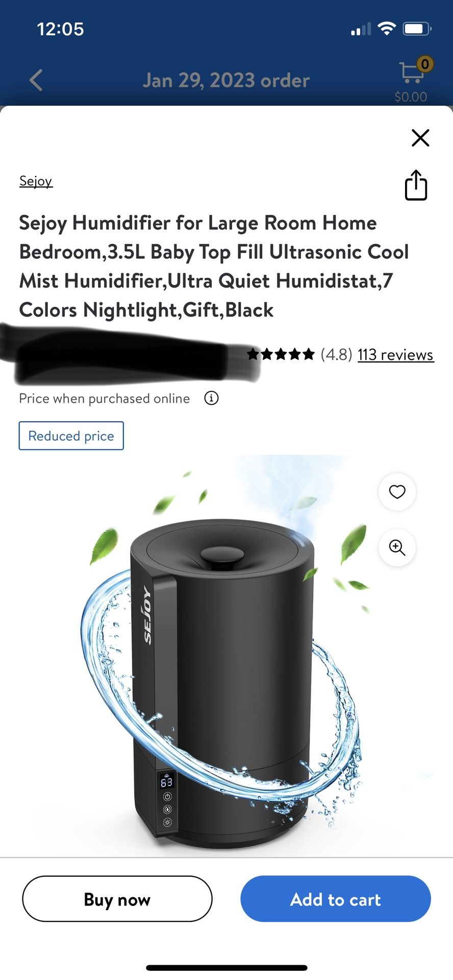Tap the Sejoy Humidifier product title

click(214, 266)
